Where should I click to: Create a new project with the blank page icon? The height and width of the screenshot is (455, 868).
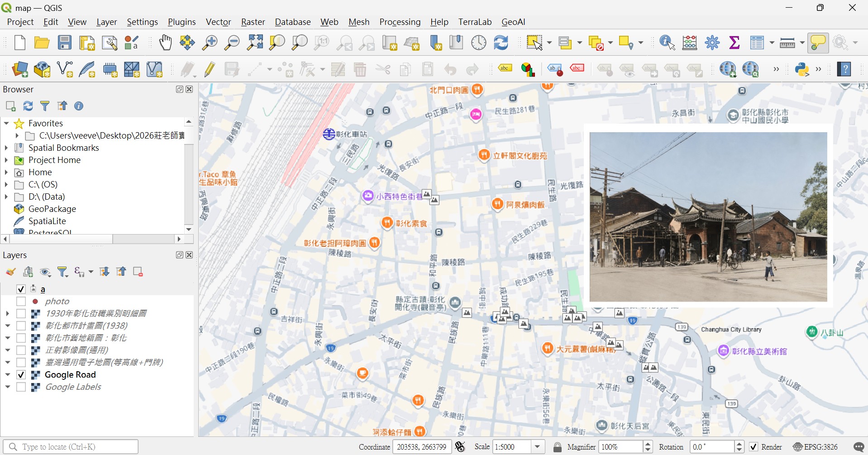point(19,43)
